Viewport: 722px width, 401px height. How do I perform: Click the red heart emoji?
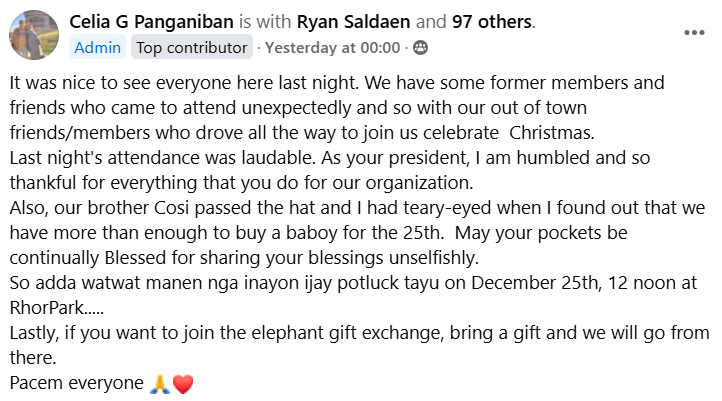182,383
